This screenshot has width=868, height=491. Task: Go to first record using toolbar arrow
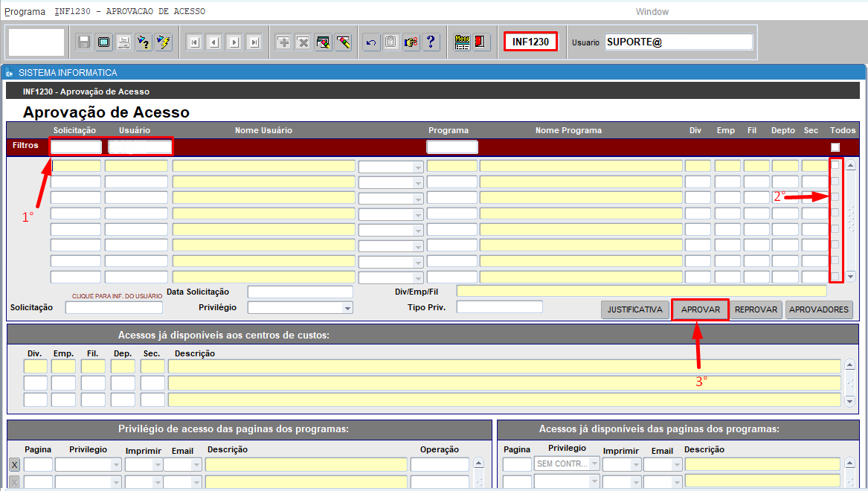[194, 42]
